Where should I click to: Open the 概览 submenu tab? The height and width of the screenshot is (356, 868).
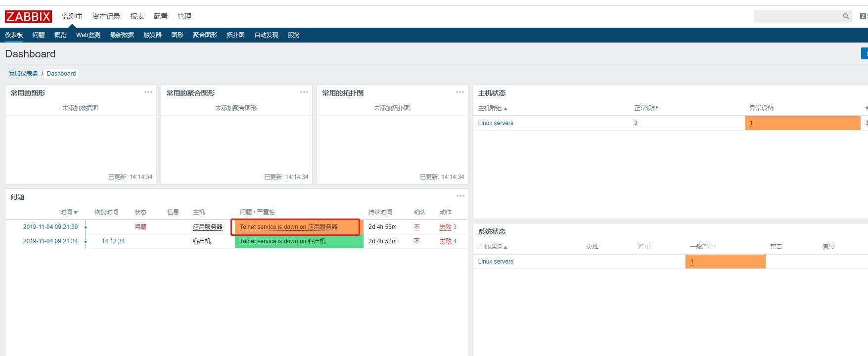(60, 35)
